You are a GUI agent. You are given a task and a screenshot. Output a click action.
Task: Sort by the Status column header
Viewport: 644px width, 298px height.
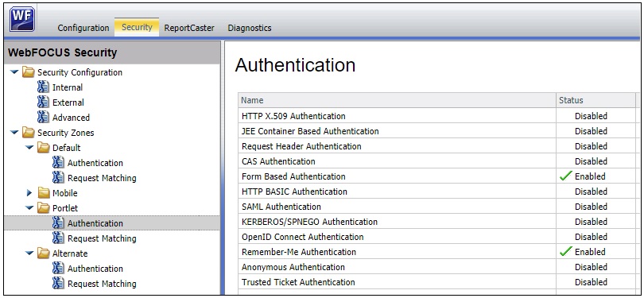596,100
